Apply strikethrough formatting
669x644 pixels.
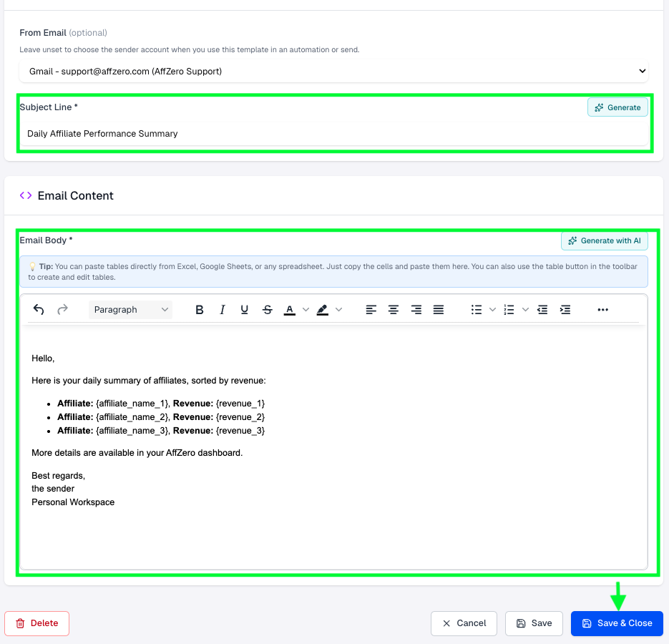(268, 309)
